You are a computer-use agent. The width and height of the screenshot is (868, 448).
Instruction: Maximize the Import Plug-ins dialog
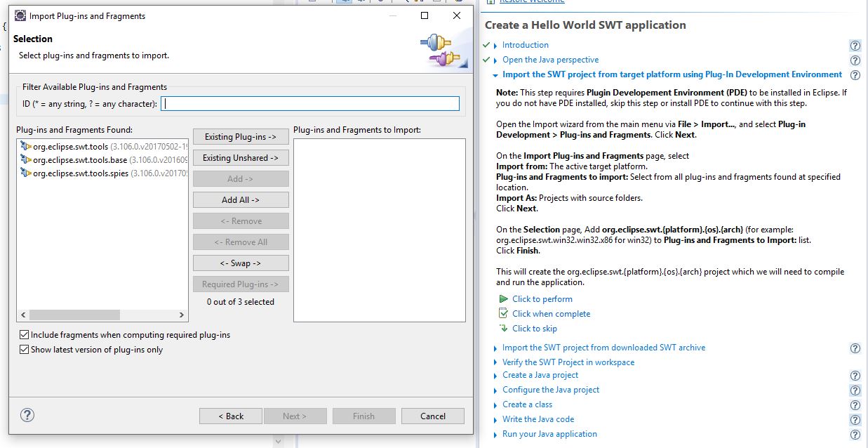point(425,15)
